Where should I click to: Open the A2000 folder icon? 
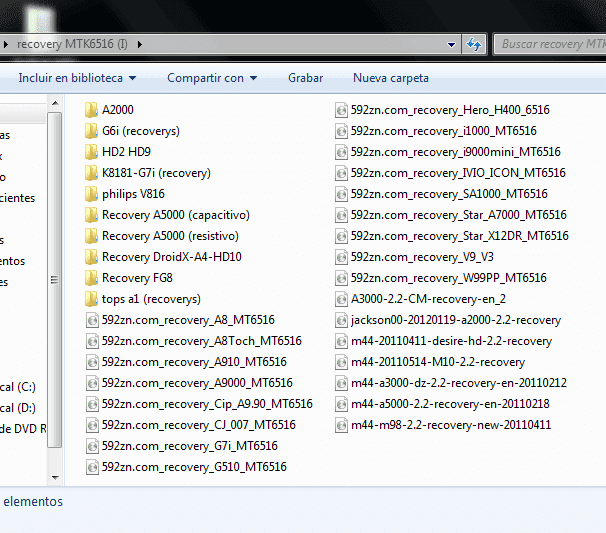point(91,110)
